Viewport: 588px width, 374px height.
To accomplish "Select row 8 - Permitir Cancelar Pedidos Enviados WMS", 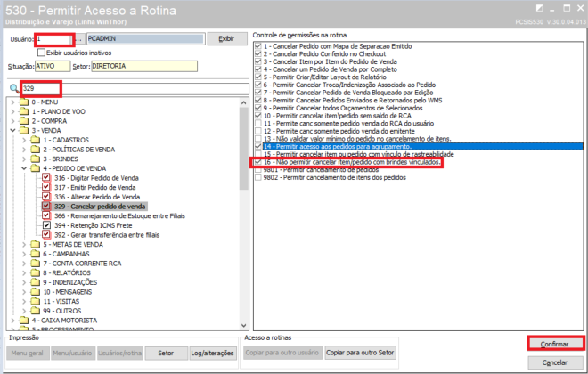I will [353, 100].
